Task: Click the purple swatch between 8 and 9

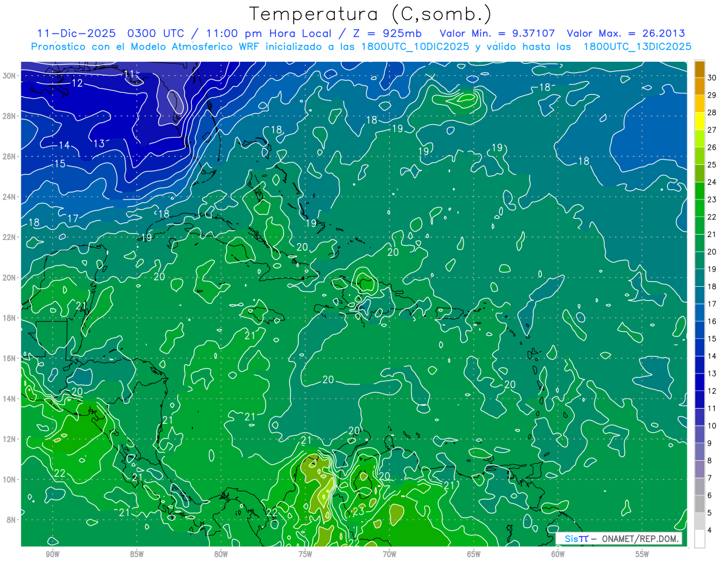Action: coord(699,452)
